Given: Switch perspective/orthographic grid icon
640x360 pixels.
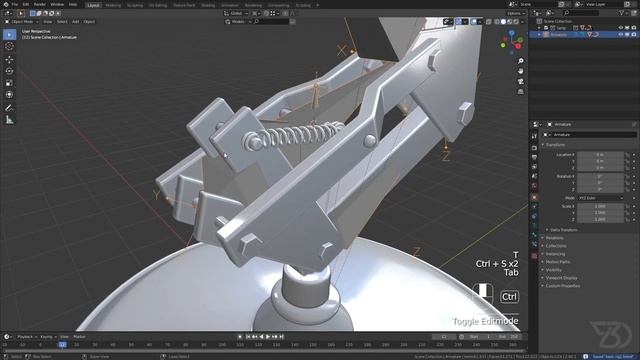Looking at the screenshot, I should tap(520, 91).
